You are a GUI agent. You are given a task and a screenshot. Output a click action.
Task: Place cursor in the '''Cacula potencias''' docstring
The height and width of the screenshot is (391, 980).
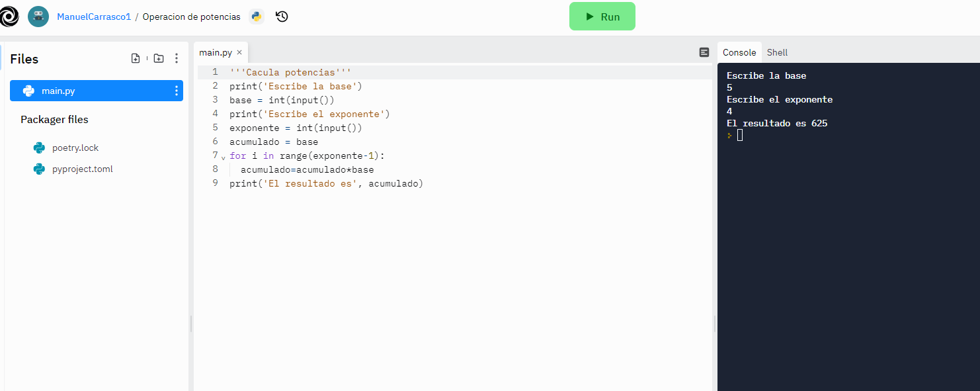pos(290,72)
